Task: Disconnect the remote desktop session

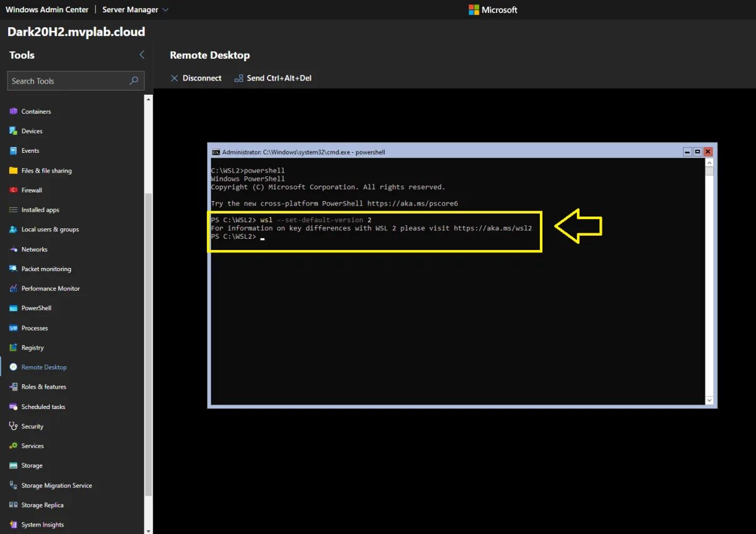Action: (196, 78)
